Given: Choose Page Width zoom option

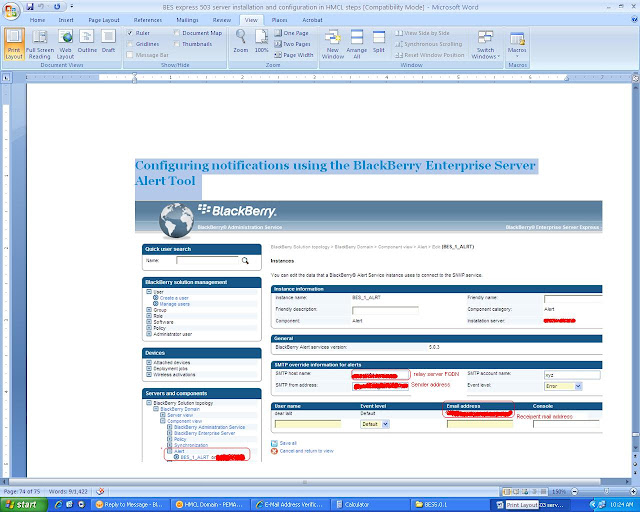Looking at the screenshot, I should pyautogui.click(x=294, y=55).
